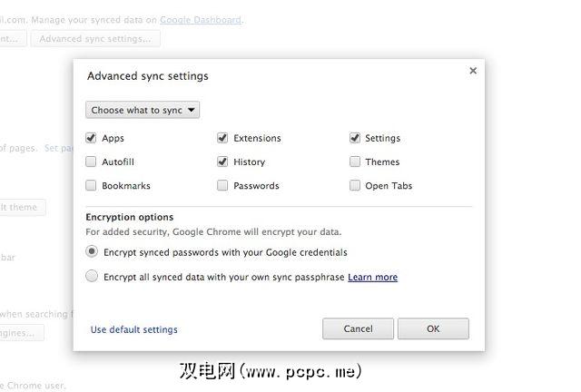Image resolution: width=581 pixels, height=392 pixels.
Task: Check the Themes checkbox
Action: pyautogui.click(x=355, y=162)
